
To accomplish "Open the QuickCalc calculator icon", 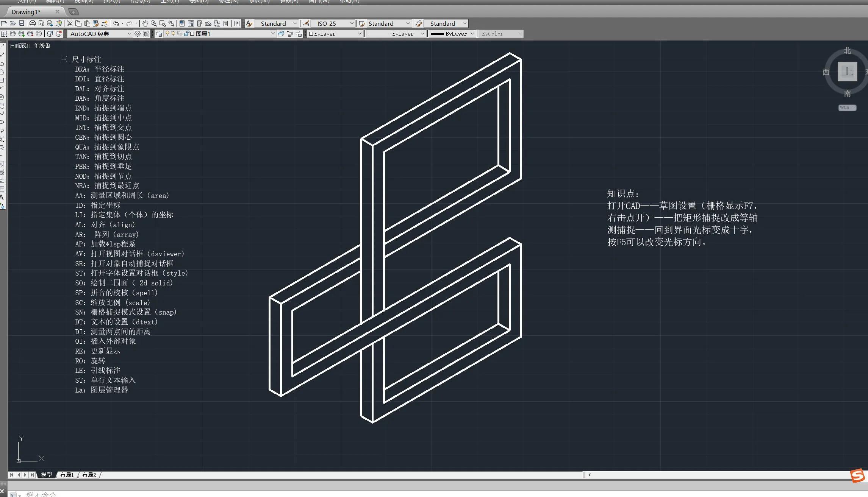I will point(226,23).
